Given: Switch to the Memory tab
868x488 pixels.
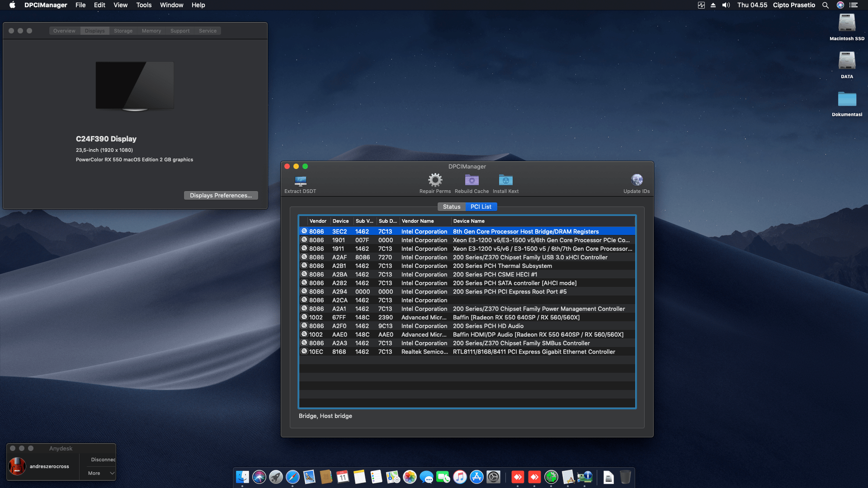Looking at the screenshot, I should 151,30.
